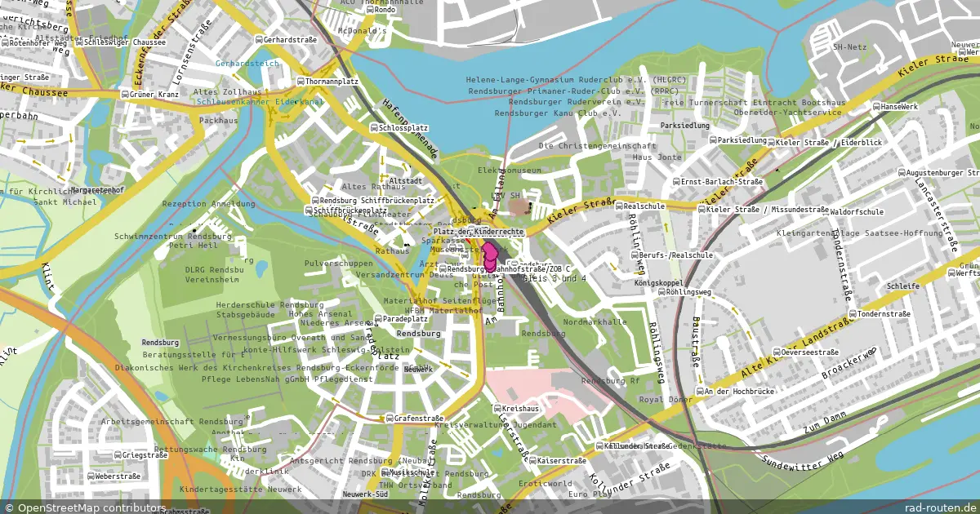
Task: Click the Platz der Kinderrechte label
Action: (478, 233)
